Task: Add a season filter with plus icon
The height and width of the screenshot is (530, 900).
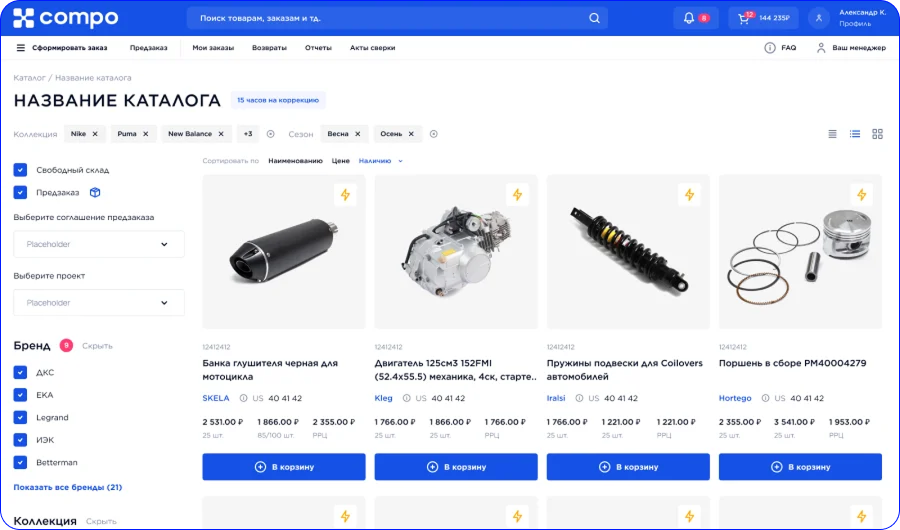Action: point(433,134)
